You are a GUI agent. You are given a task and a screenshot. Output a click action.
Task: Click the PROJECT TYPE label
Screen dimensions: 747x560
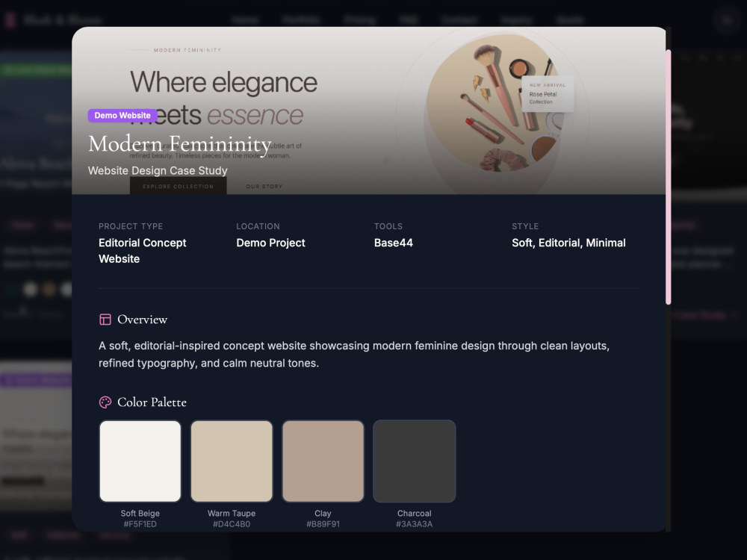click(x=131, y=226)
